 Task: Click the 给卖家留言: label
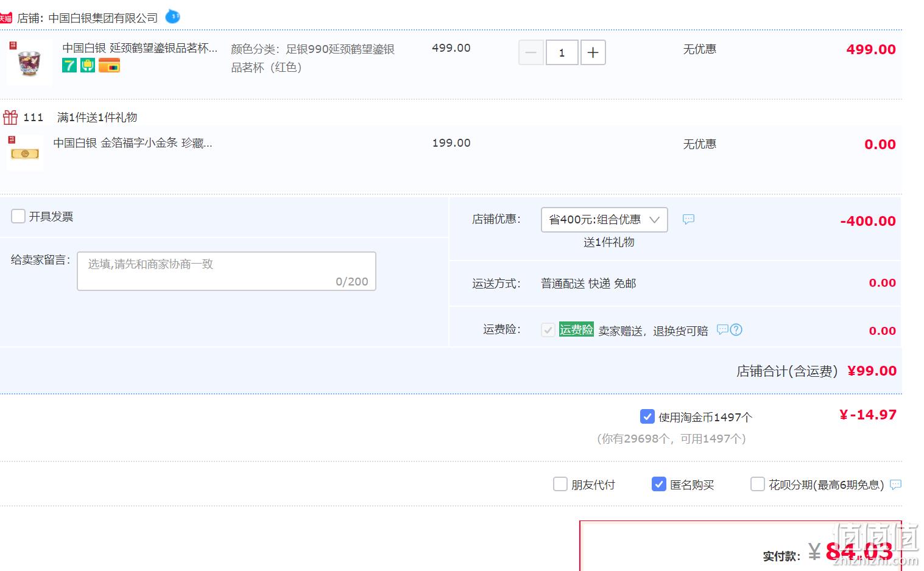pyautogui.click(x=41, y=260)
